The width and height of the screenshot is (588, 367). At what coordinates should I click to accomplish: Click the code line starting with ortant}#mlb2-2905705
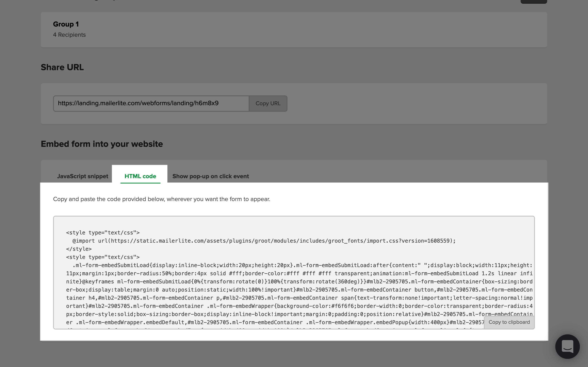299,306
